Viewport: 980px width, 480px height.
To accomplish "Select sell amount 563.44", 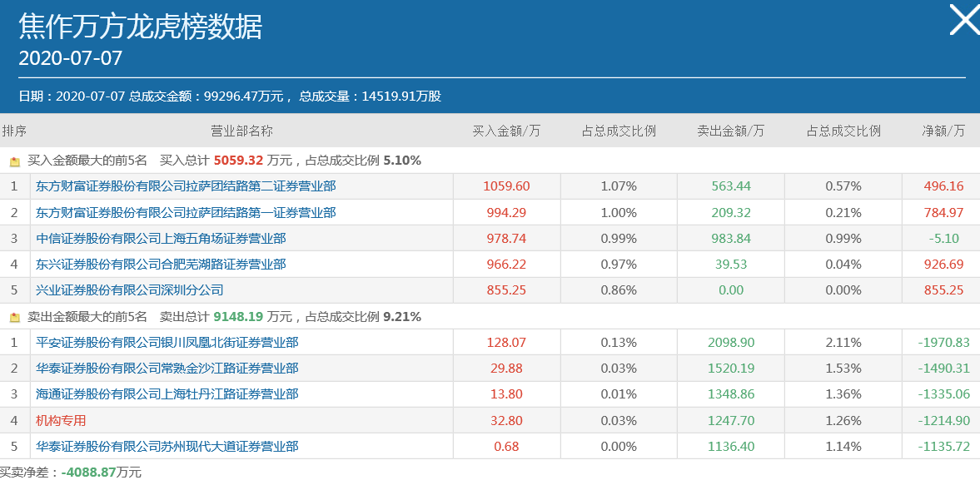I will pyautogui.click(x=731, y=186).
